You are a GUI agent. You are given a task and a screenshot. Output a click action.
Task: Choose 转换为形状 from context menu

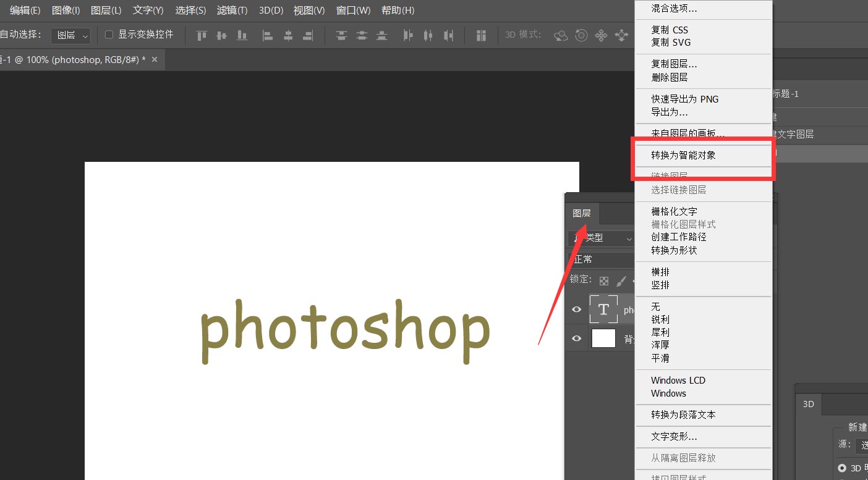coord(704,250)
